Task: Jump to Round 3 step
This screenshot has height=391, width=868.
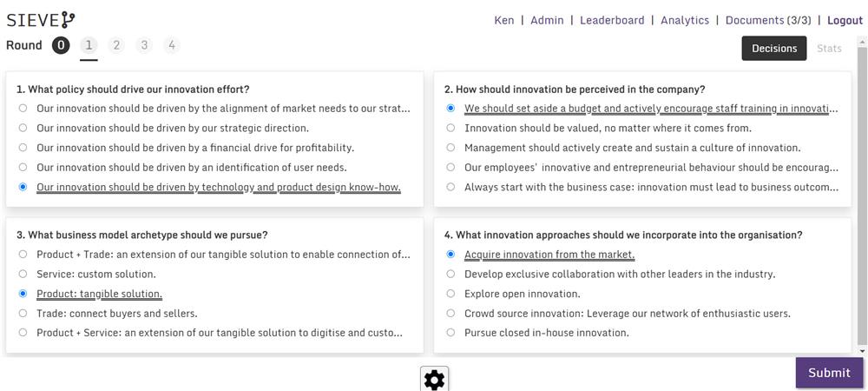Action: pyautogui.click(x=144, y=45)
